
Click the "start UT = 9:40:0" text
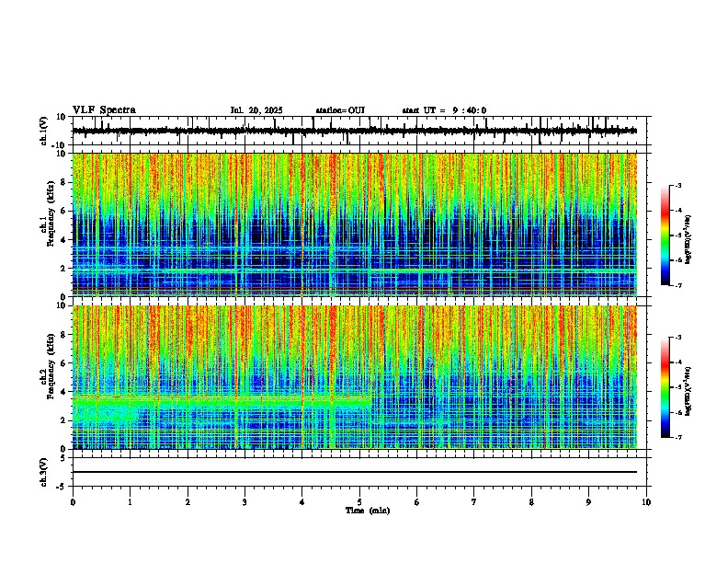pyautogui.click(x=444, y=110)
